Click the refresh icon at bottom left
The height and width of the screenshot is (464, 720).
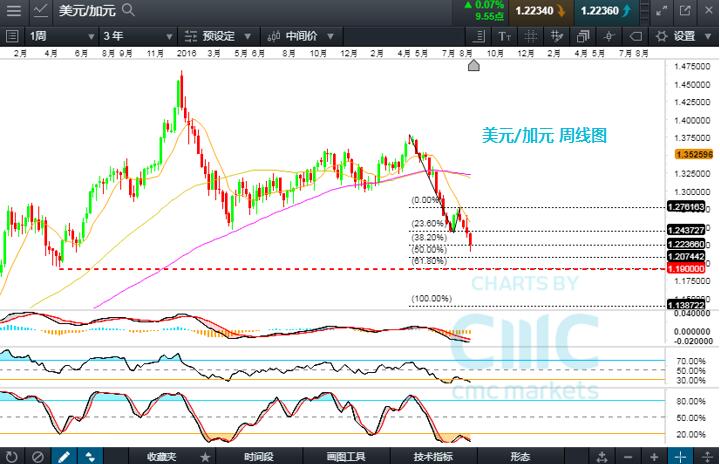point(11,456)
